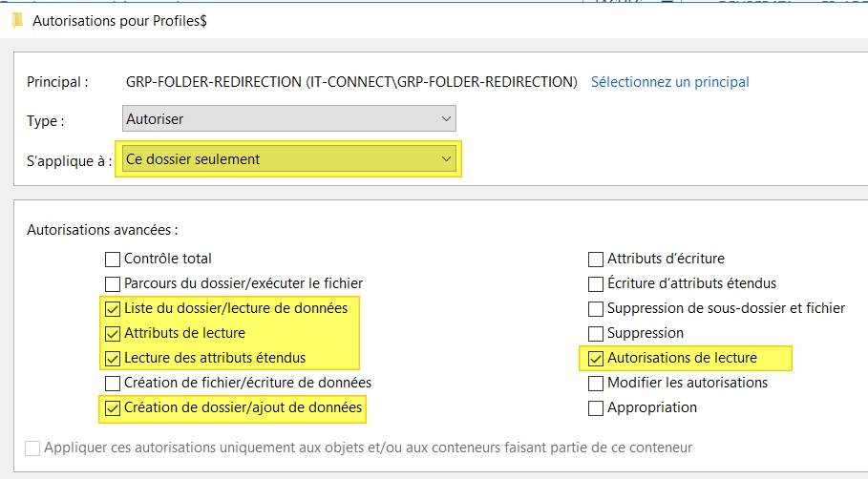Viewport: 868px width, 479px height.
Task: Check 'Parcours du dossier/exécuter le fichier'
Action: tap(113, 283)
